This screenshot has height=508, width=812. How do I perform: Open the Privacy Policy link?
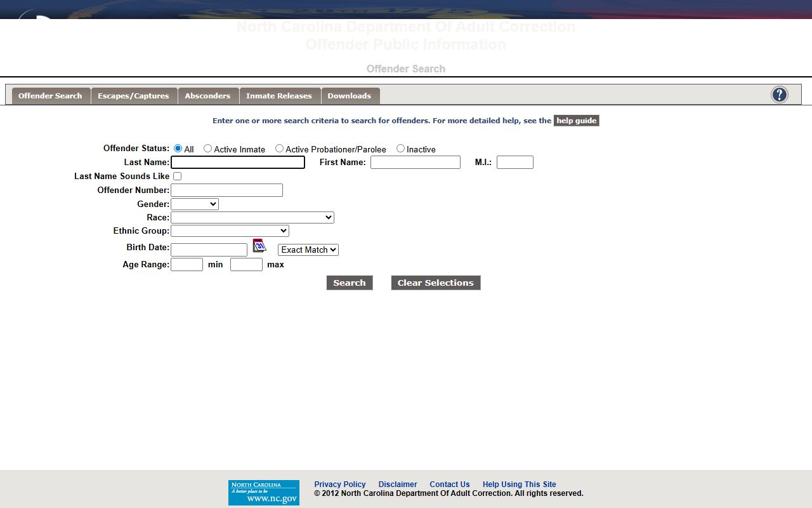(340, 485)
